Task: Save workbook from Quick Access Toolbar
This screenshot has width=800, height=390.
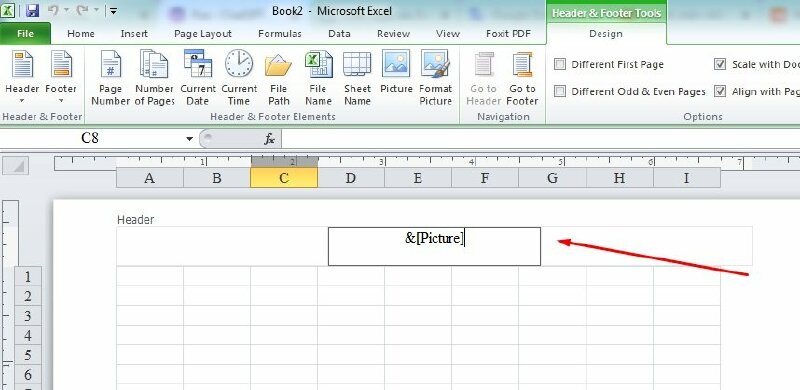Action: (33, 10)
